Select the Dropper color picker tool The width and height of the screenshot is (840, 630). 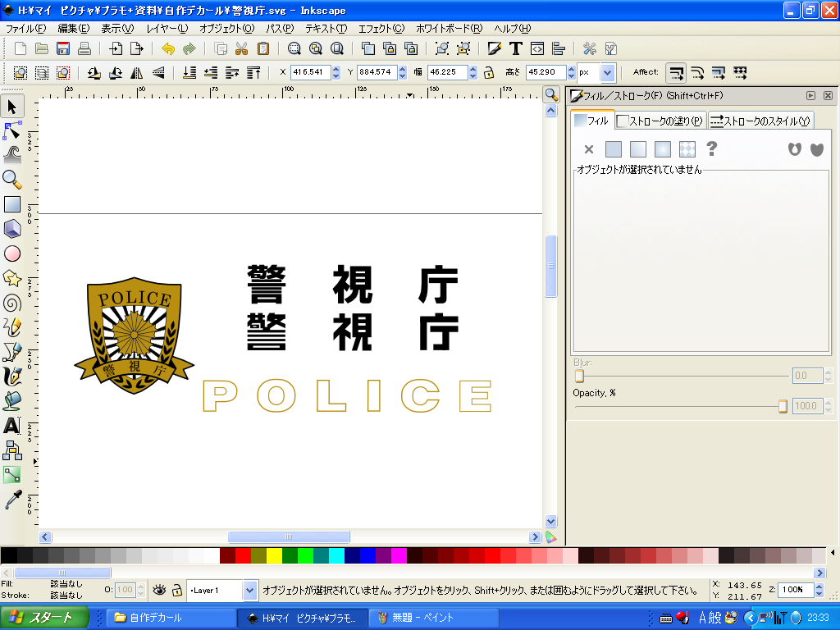point(12,500)
